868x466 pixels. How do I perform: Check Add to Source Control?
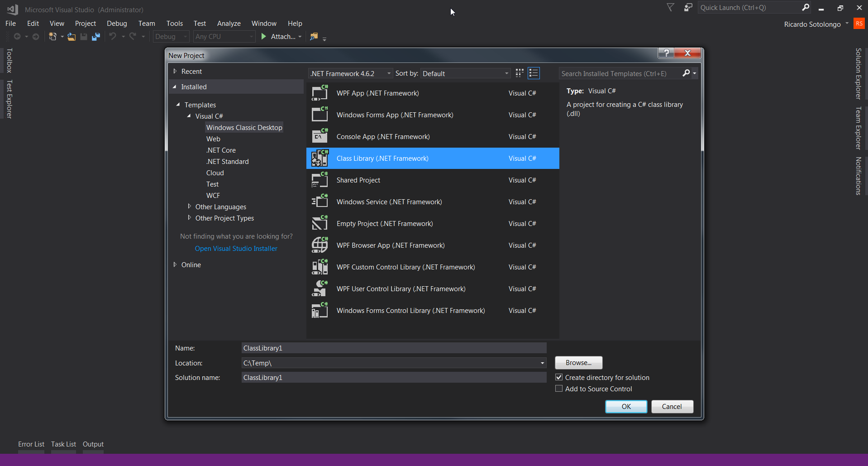coord(559,389)
